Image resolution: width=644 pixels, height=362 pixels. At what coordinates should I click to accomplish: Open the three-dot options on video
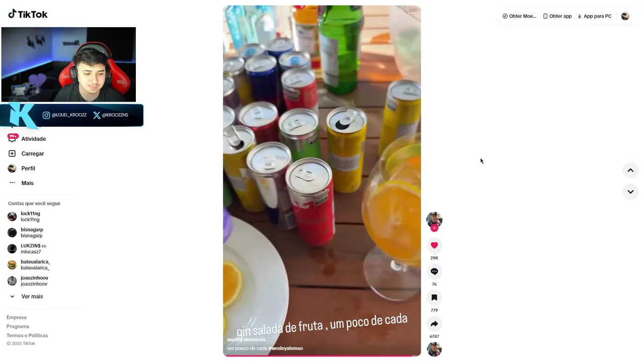click(412, 14)
